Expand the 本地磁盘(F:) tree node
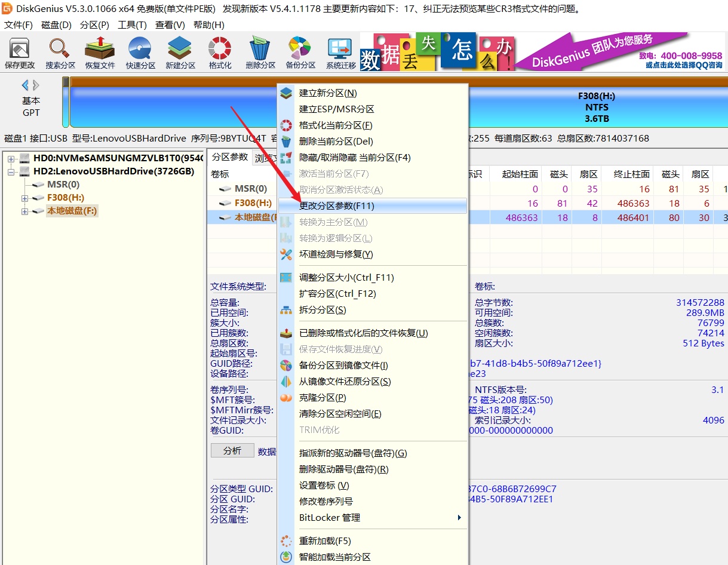This screenshot has height=565, width=728. 24,211
